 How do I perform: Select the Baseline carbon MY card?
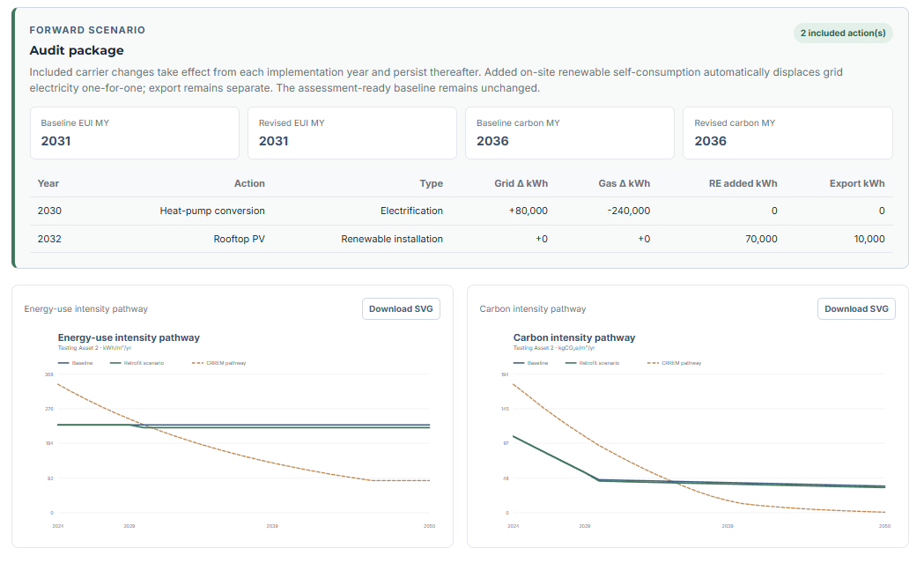coord(570,133)
